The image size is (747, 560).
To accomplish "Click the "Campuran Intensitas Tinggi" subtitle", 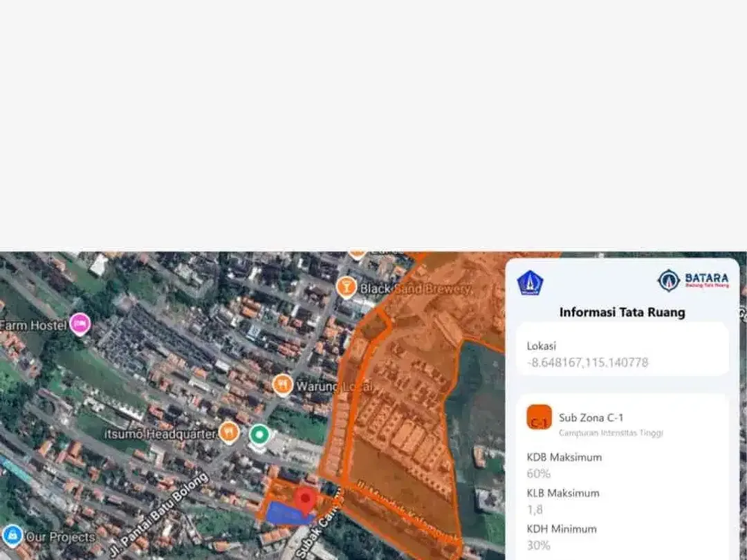I will point(611,433).
